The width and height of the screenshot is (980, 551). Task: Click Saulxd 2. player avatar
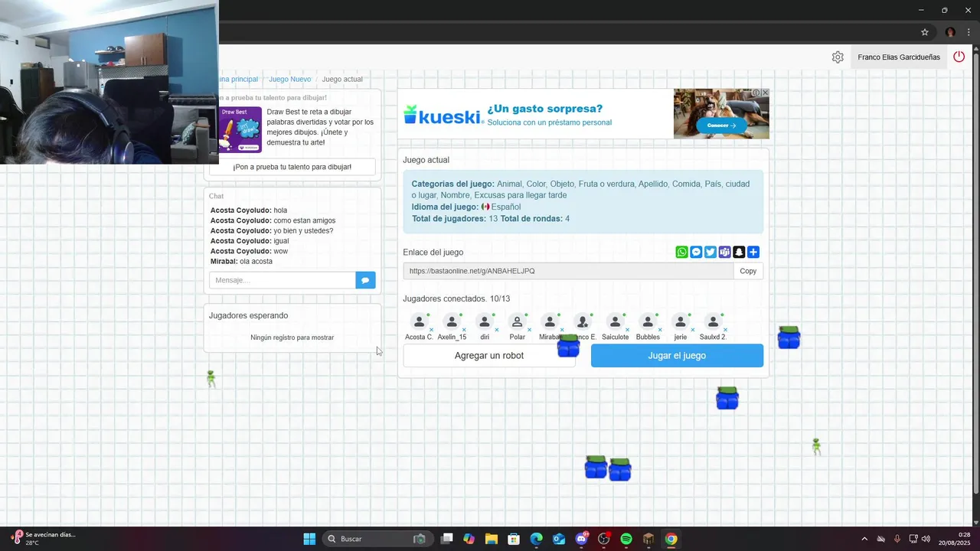pyautogui.click(x=713, y=322)
